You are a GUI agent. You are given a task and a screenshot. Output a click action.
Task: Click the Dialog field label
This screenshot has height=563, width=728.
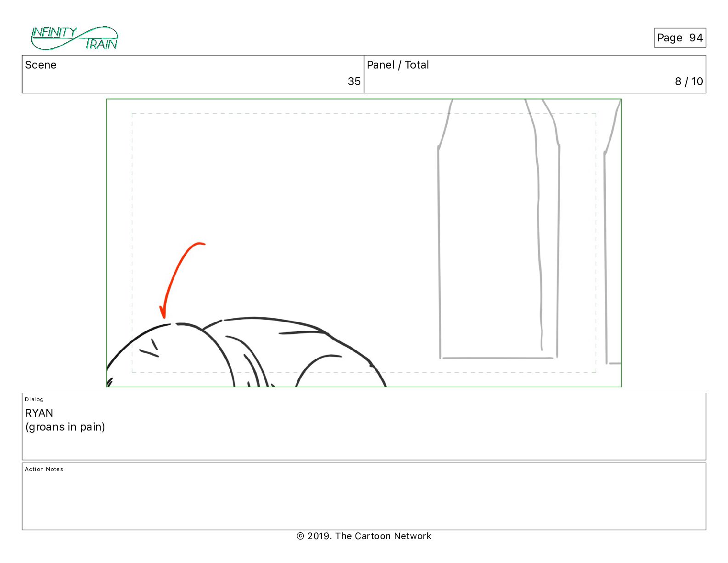pyautogui.click(x=34, y=399)
